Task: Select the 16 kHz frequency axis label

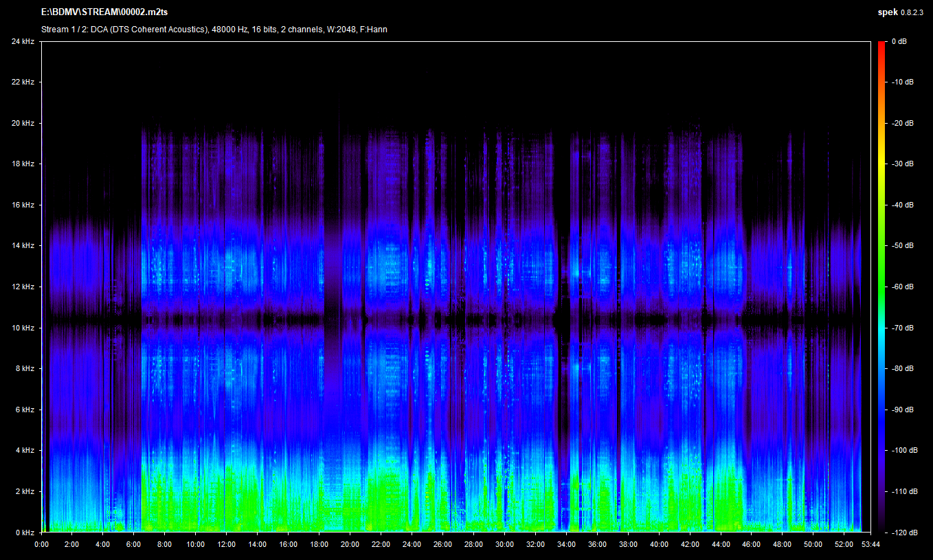Action: click(23, 205)
